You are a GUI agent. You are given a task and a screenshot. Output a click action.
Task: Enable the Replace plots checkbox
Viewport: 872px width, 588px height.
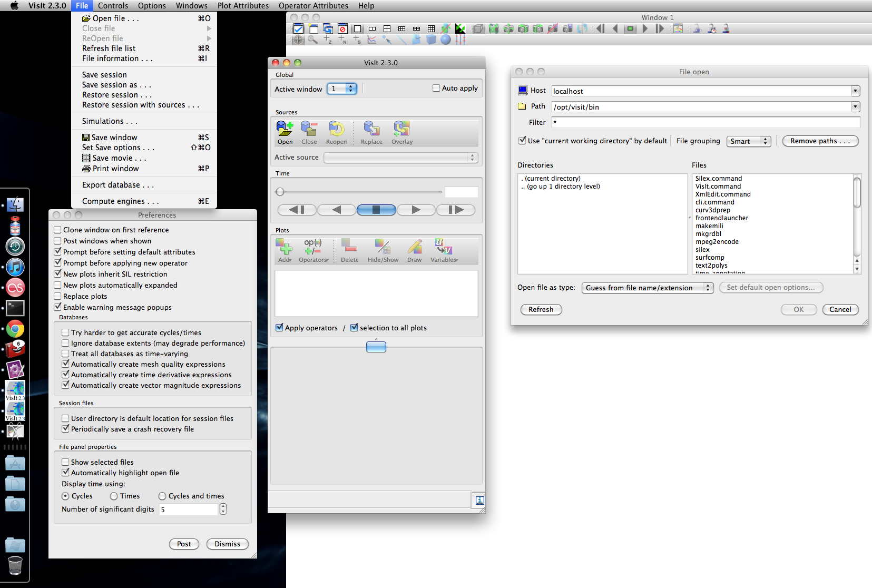[58, 296]
